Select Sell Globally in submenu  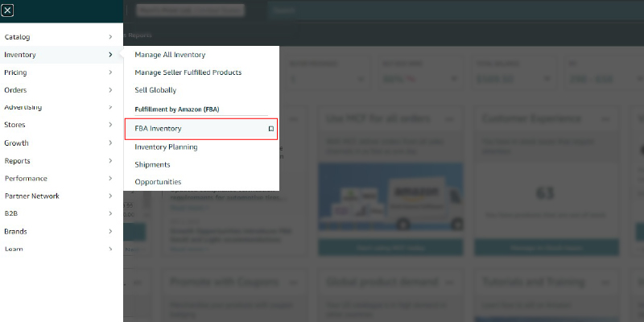(155, 90)
